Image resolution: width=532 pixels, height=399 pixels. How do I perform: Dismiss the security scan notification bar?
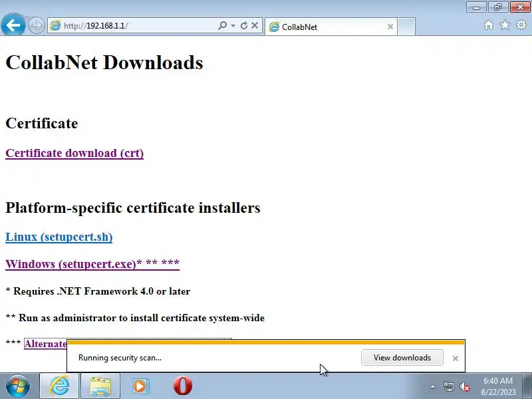click(x=456, y=358)
